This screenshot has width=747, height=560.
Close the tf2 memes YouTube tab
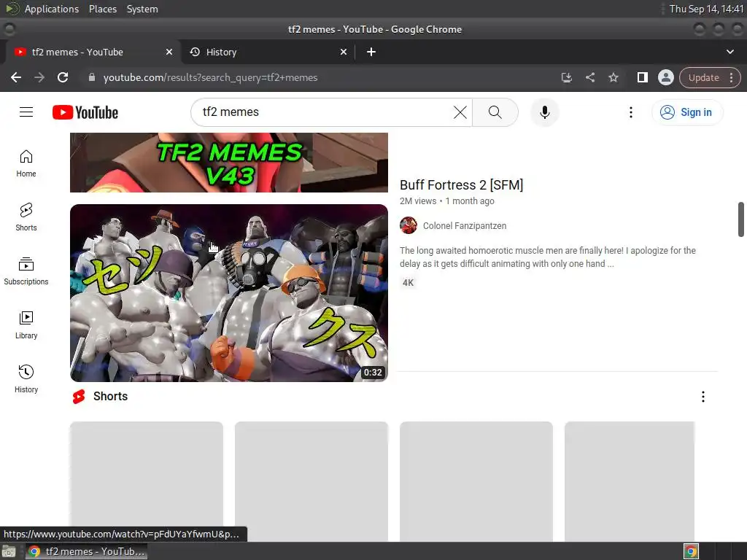coord(169,52)
